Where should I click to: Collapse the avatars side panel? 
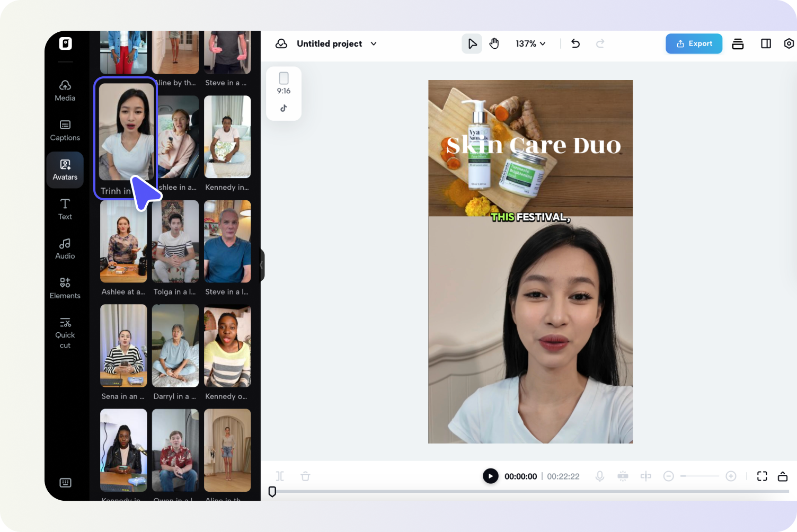(x=261, y=265)
